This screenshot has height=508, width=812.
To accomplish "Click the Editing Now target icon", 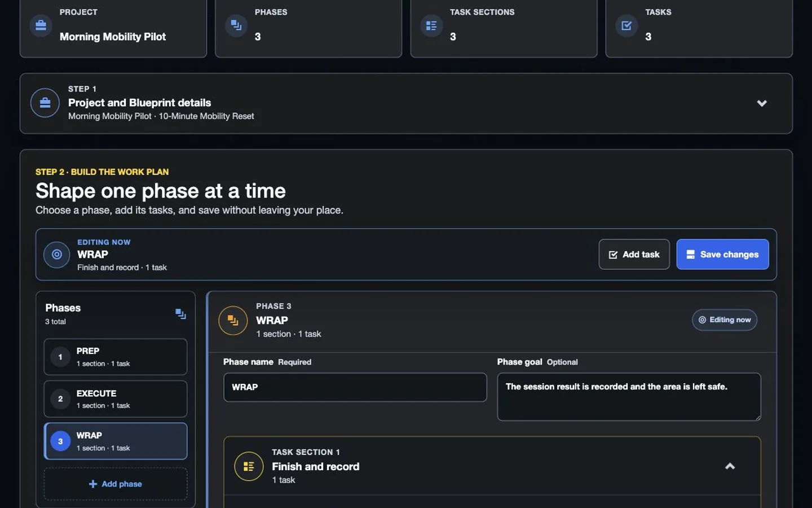I will tap(57, 255).
